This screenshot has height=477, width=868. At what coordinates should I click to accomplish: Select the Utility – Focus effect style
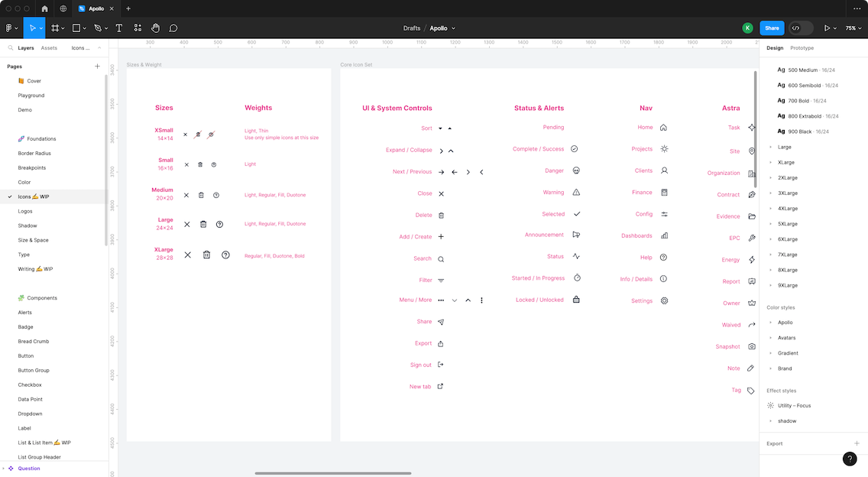794,406
